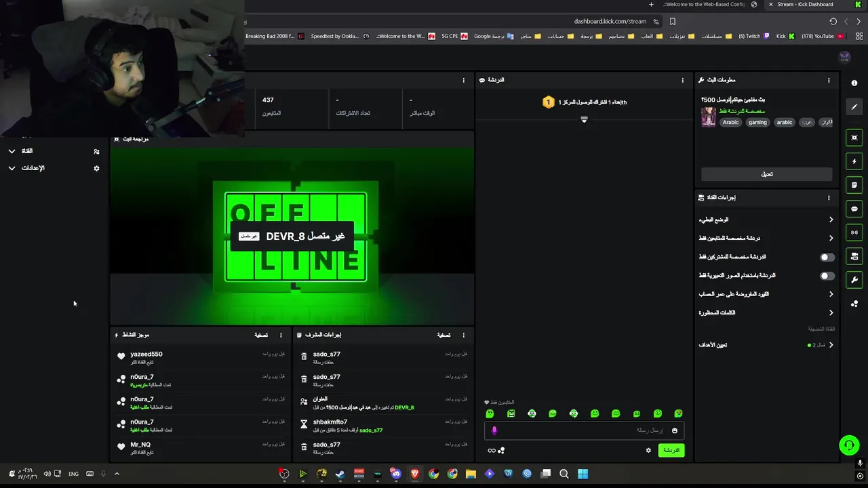The width and height of the screenshot is (868, 488).
Task: Click username yazeed550 in activity feed
Action: tap(146, 354)
